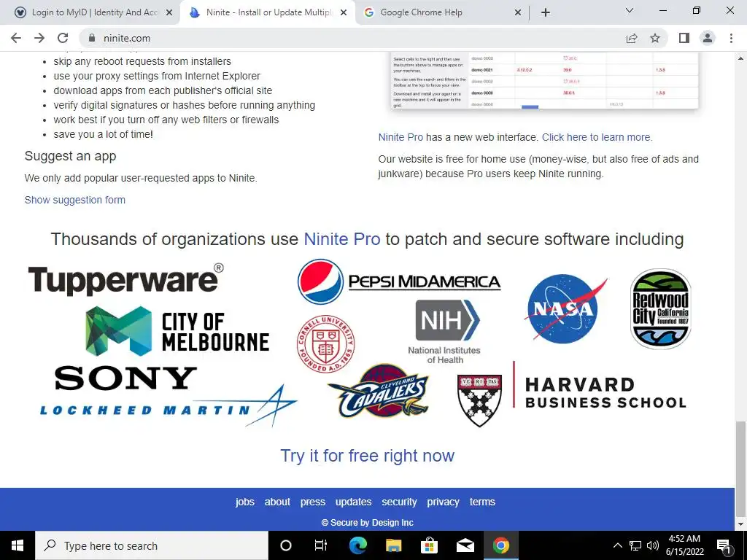Viewport: 747px width, 560px height.
Task: Share this page via the share icon
Action: (x=632, y=38)
